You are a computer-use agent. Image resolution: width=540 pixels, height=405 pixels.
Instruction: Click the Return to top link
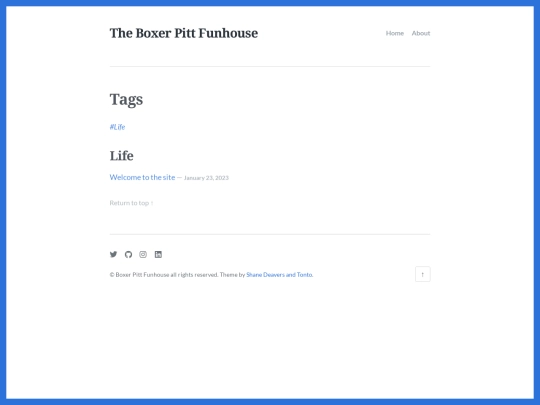pos(131,203)
